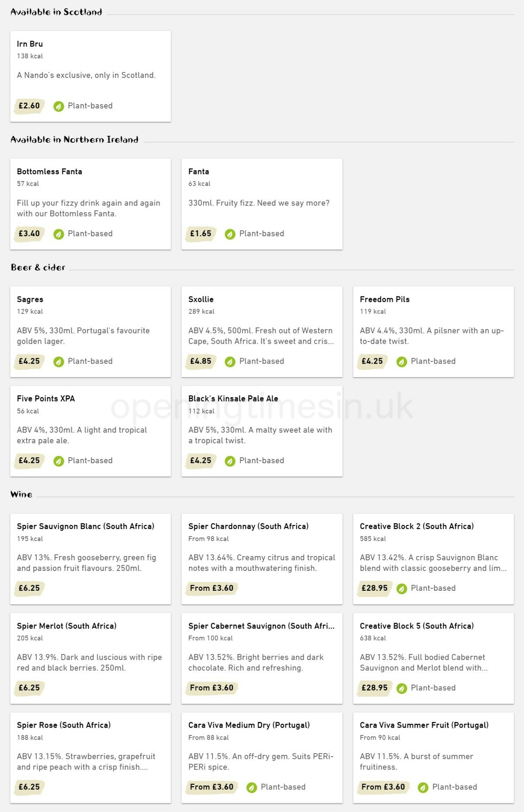Click the leaf icon for Creative Block 2

point(402,588)
